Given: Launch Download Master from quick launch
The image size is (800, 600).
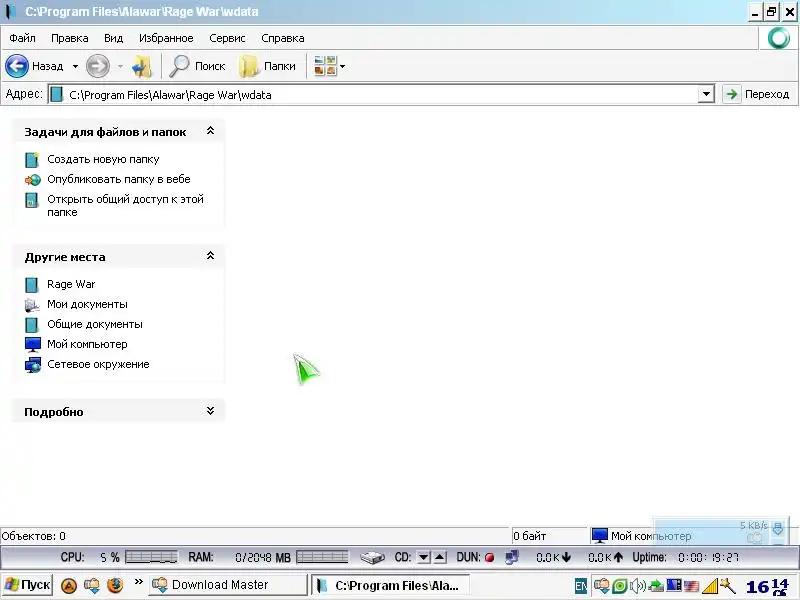Looking at the screenshot, I should (92, 585).
